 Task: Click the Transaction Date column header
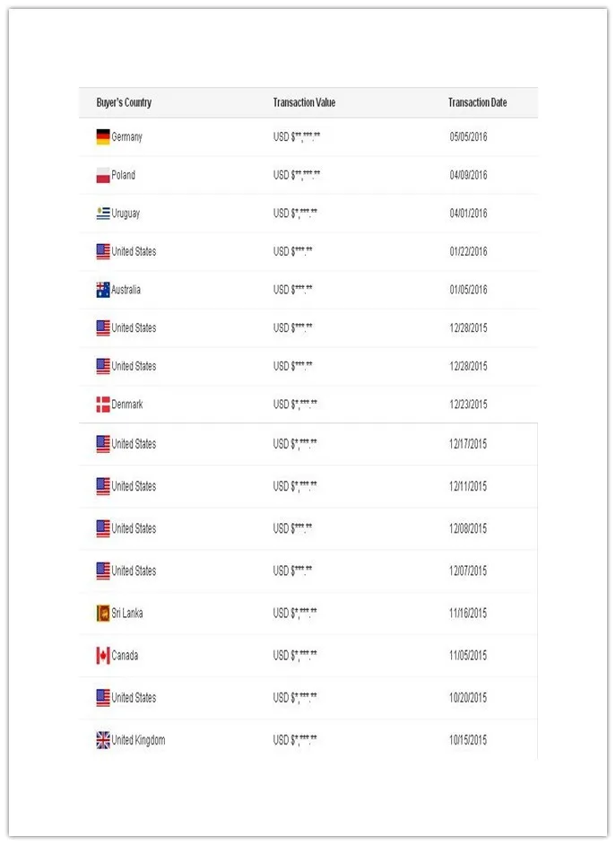tap(478, 102)
